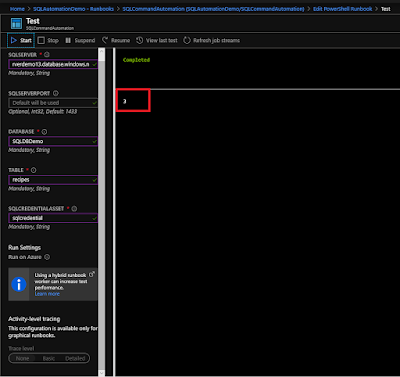Click scrollbar down arrow in parameters pane
This screenshot has height=377, width=400.
pos(102,373)
